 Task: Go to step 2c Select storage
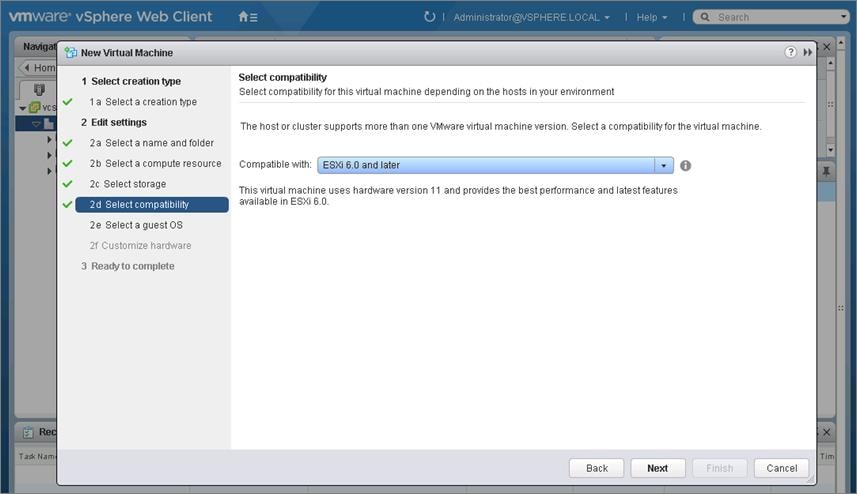pos(128,184)
